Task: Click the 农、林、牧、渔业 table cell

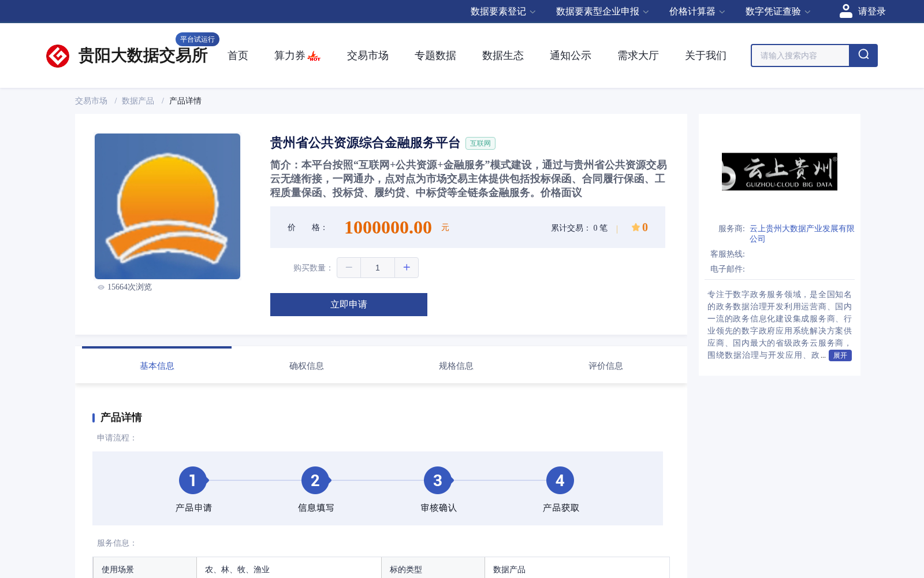Action: tap(289, 569)
